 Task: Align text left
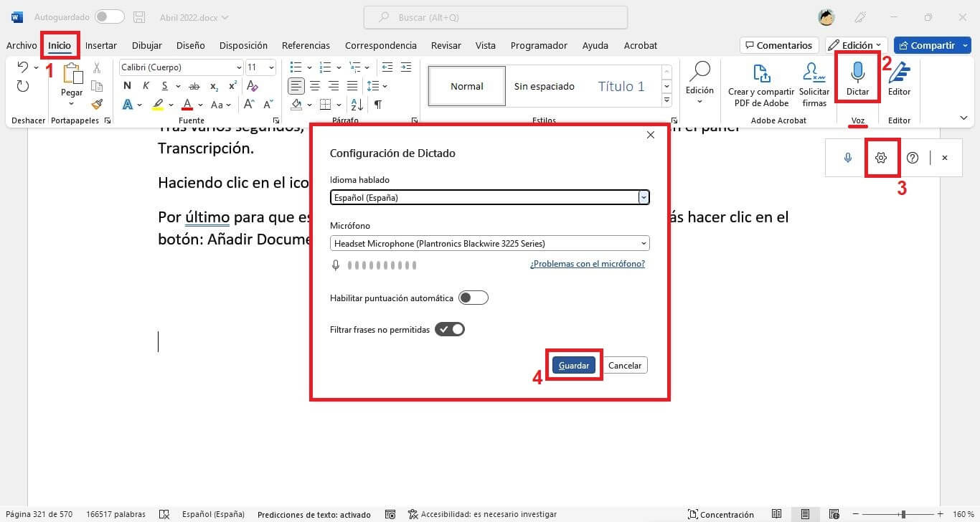tap(296, 86)
